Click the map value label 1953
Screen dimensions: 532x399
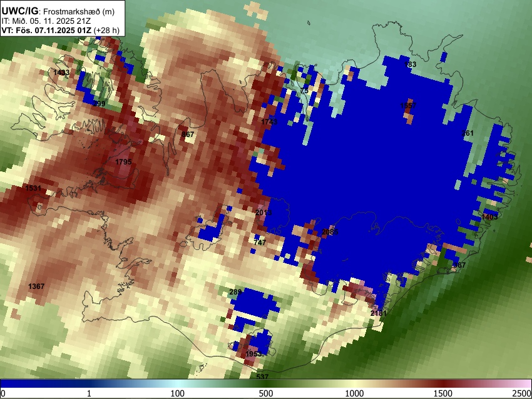coord(253,353)
